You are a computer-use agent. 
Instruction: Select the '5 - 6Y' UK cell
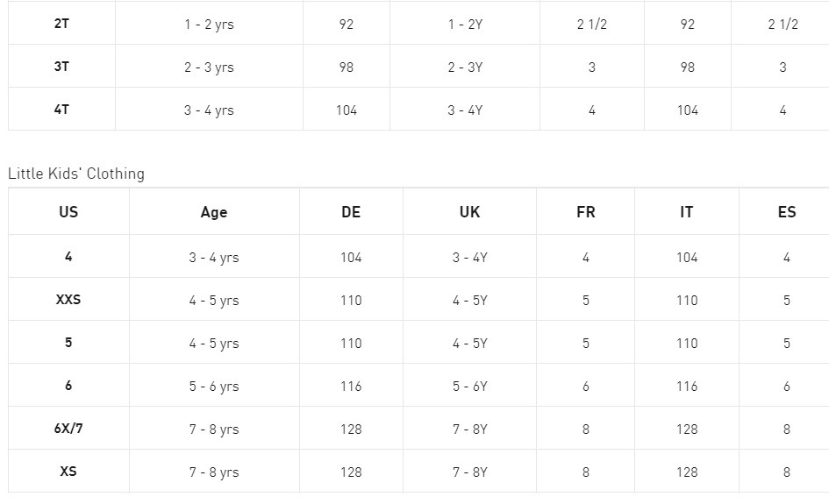pyautogui.click(x=469, y=387)
